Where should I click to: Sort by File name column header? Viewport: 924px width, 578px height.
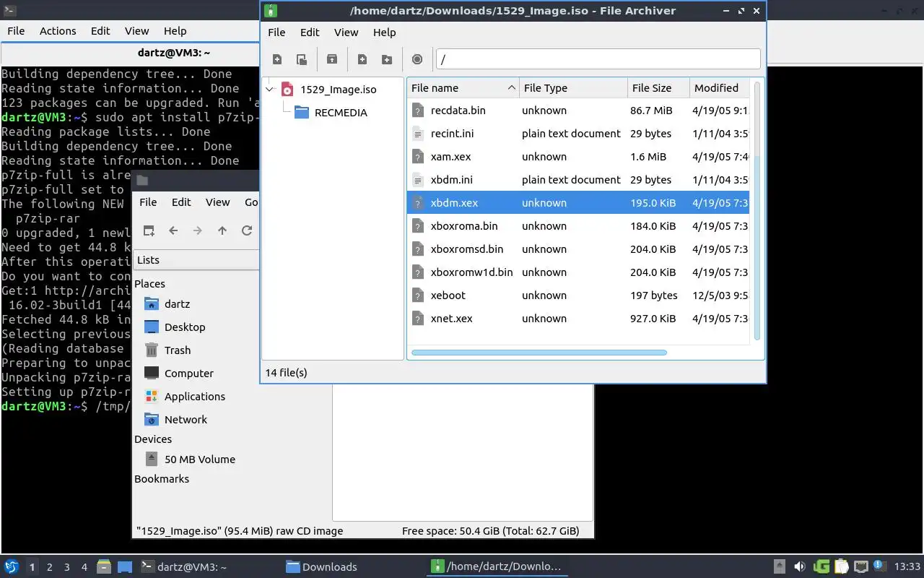point(463,88)
